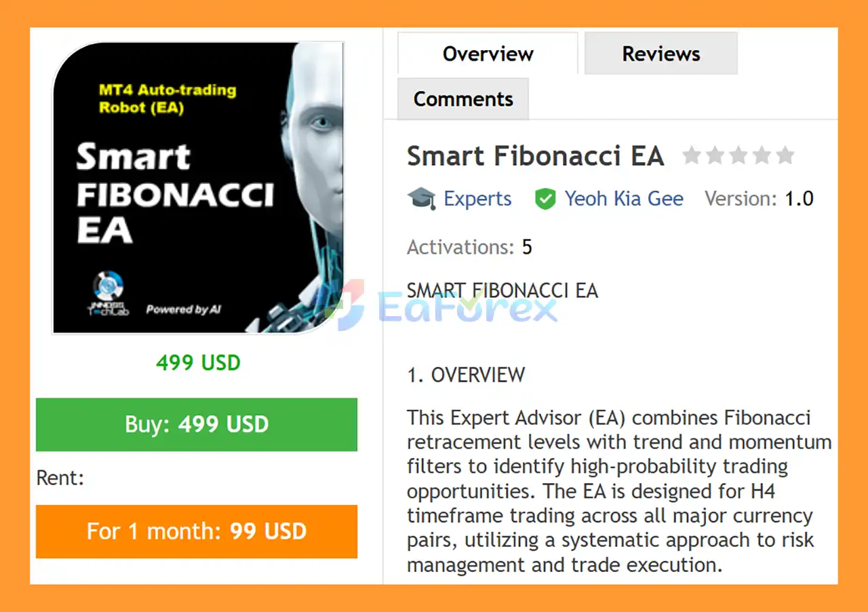Image resolution: width=868 pixels, height=612 pixels.
Task: Select the second rating star
Action: [715, 155]
